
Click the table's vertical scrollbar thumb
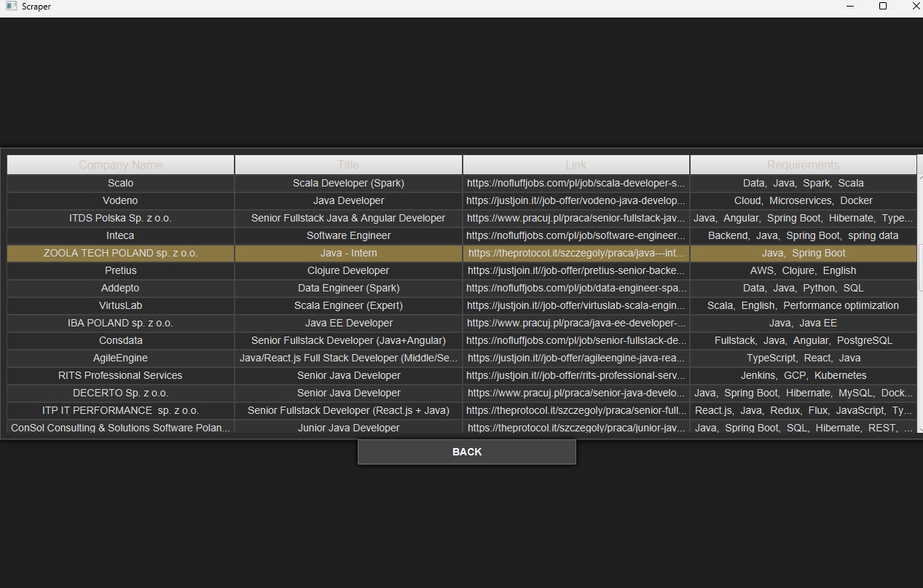920,267
